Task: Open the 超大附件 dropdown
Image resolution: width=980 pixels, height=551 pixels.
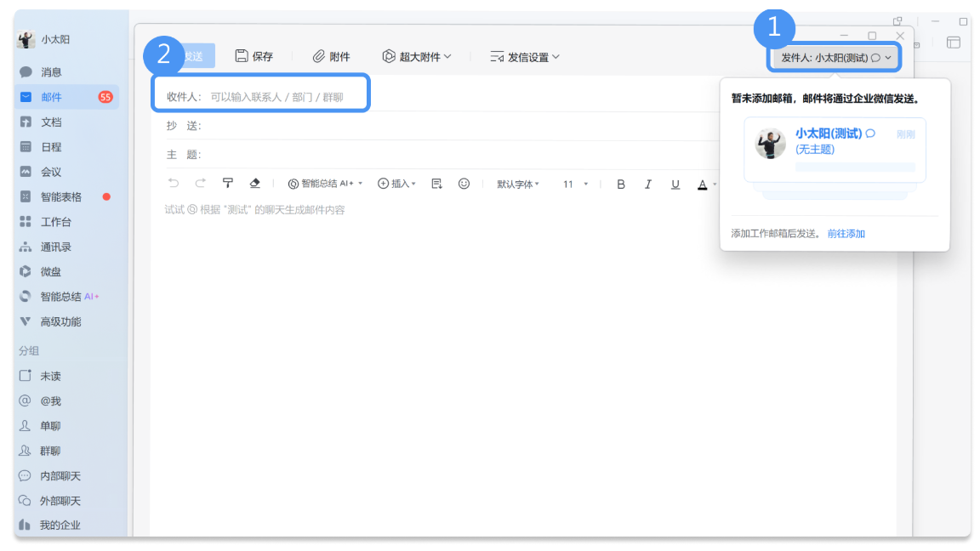Action: coord(417,56)
